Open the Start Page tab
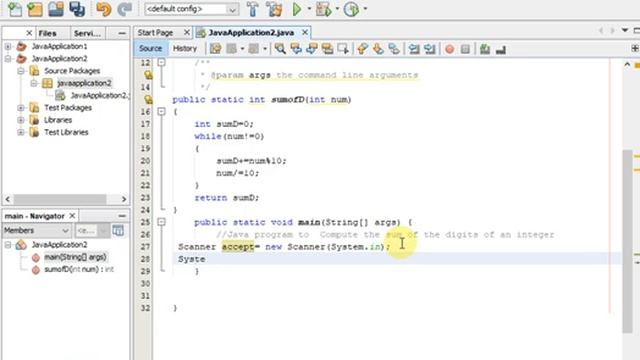The image size is (640, 360). [155, 33]
